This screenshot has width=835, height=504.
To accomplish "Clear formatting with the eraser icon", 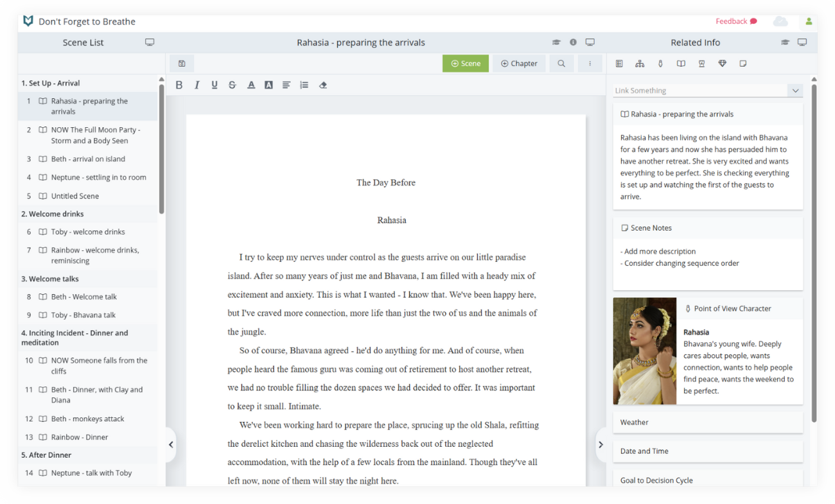I will pos(323,85).
